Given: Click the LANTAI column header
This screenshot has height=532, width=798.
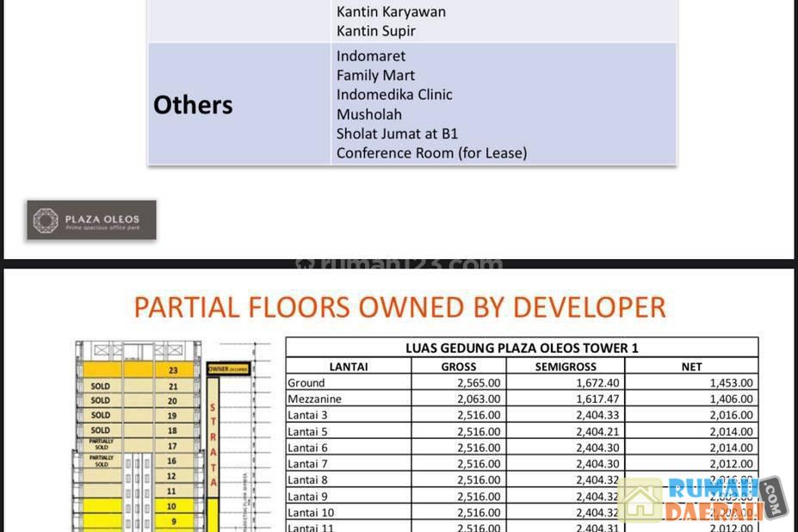Looking at the screenshot, I should 349,367.
